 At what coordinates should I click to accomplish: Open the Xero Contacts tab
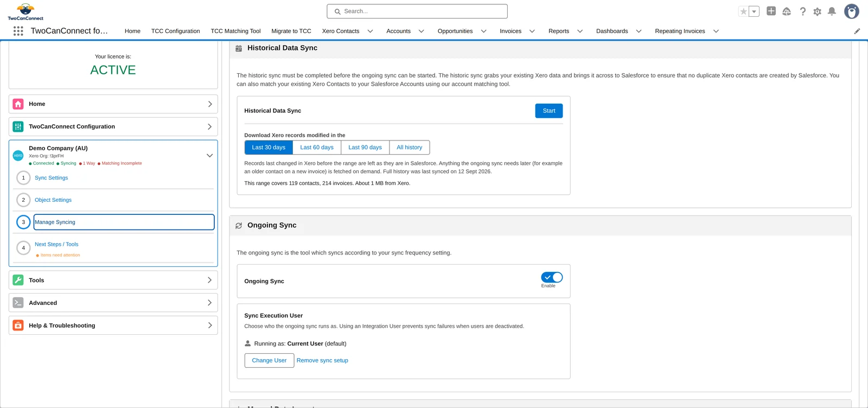pyautogui.click(x=341, y=31)
